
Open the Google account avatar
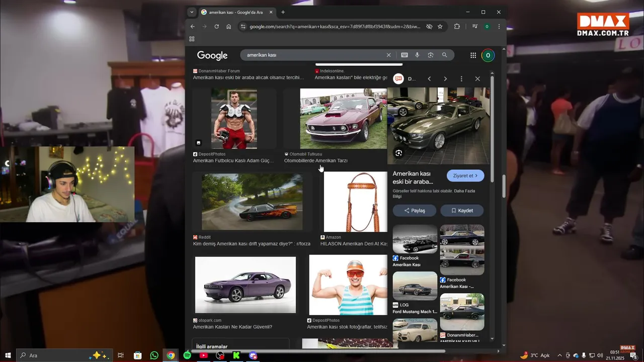tap(488, 55)
